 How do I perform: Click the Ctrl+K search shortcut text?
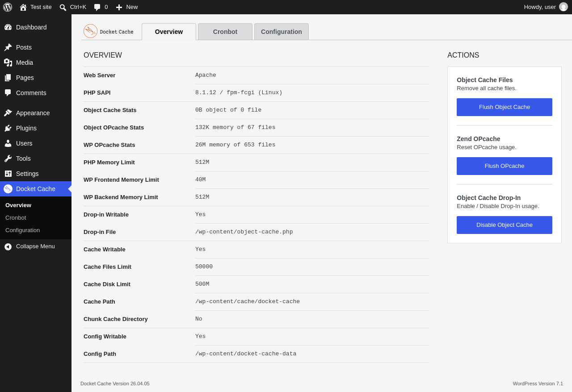tap(78, 7)
